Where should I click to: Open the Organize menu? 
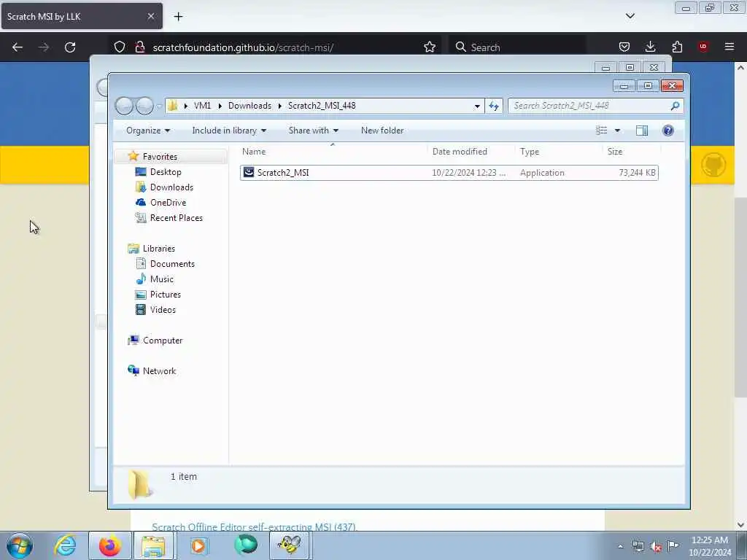tap(148, 131)
